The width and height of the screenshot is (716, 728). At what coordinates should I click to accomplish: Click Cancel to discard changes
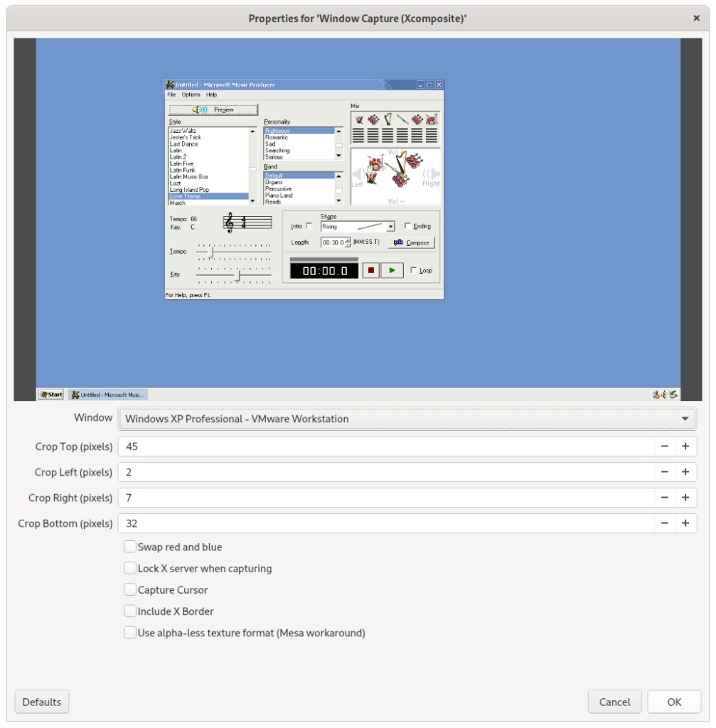coord(614,702)
